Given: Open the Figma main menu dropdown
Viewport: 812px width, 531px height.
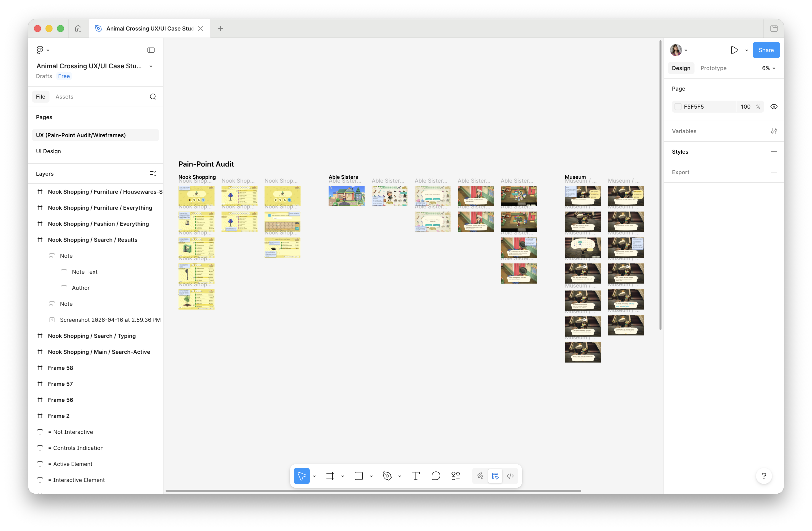Looking at the screenshot, I should [43, 50].
